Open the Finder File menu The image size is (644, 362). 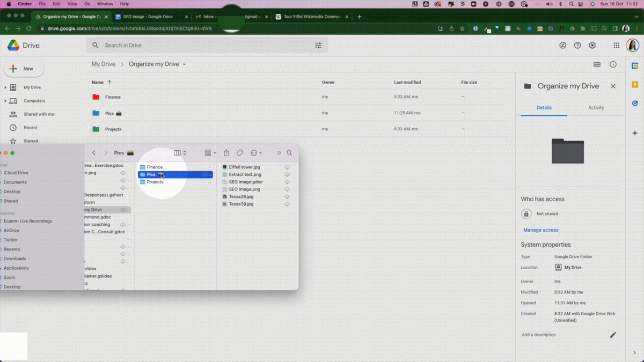[41, 4]
